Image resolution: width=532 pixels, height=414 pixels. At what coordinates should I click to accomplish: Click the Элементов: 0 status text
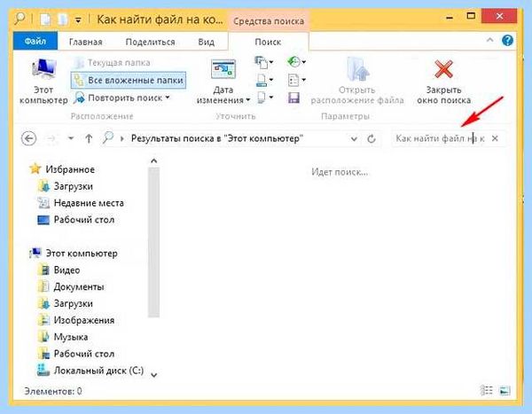(x=53, y=391)
